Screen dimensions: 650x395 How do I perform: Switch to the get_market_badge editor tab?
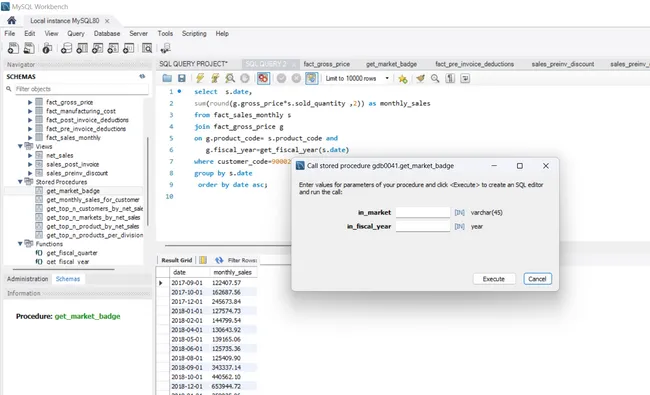pos(391,64)
